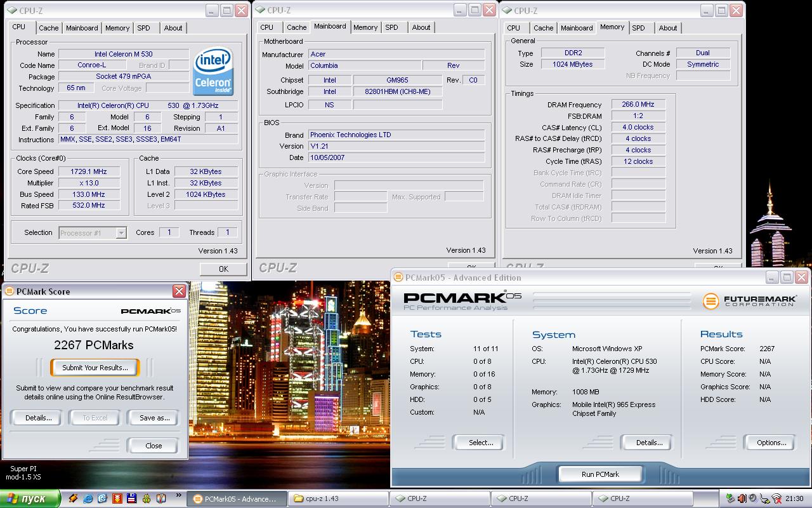This screenshot has height=508, width=812.
Task: Select Memory tab in CPU tab window
Action: 117,28
